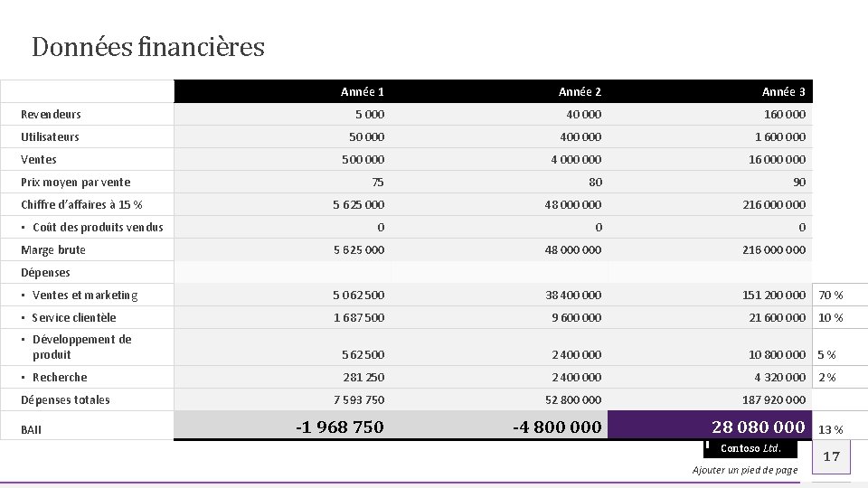Click the slide number 17 box
Screen dimensions: 868x488
tap(832, 457)
